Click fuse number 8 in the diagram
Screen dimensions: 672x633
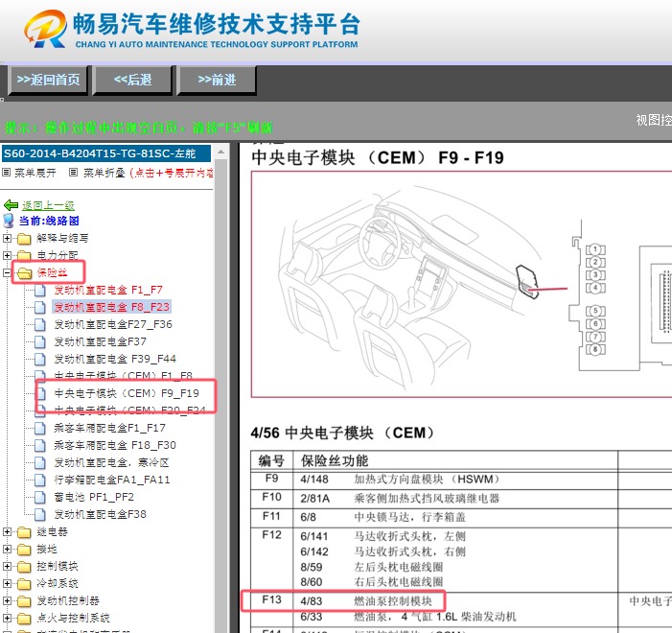(595, 349)
